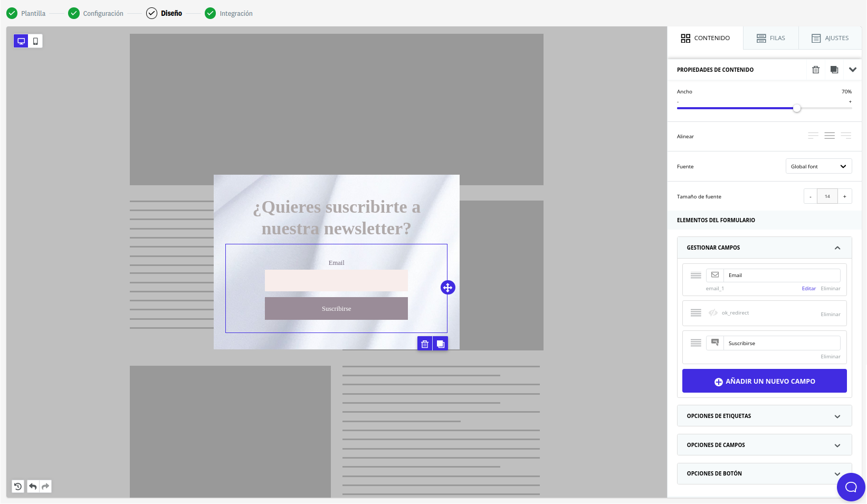The width and height of the screenshot is (867, 504).
Task: Open the Ajustes tab
Action: pyautogui.click(x=830, y=38)
